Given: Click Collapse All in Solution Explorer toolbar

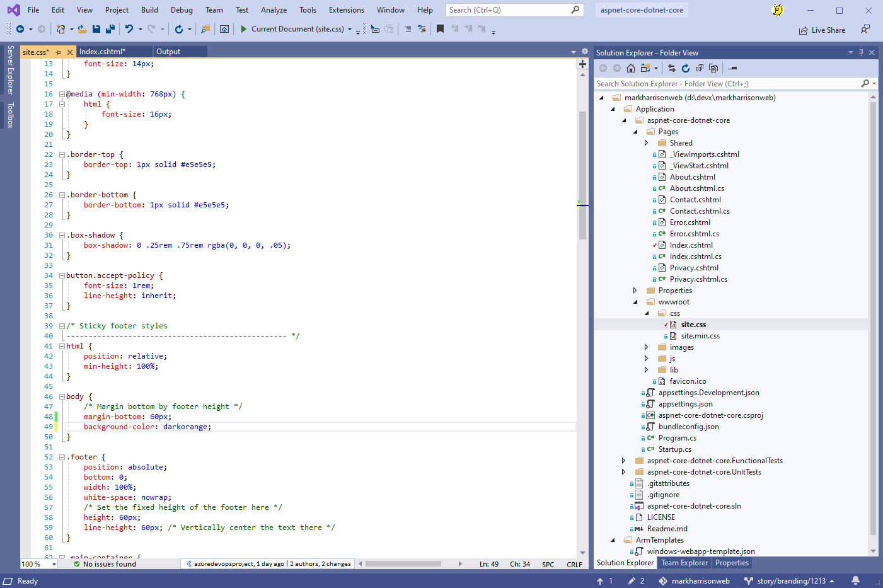Looking at the screenshot, I should pos(700,68).
